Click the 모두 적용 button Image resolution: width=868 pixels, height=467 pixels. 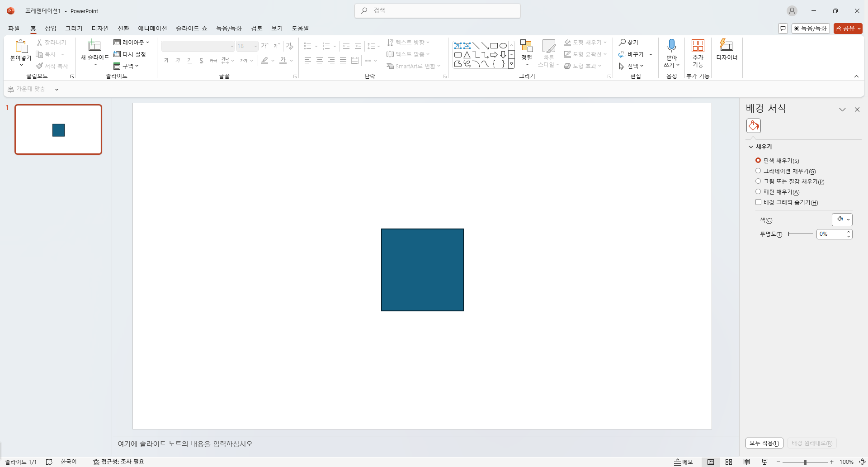(x=764, y=443)
